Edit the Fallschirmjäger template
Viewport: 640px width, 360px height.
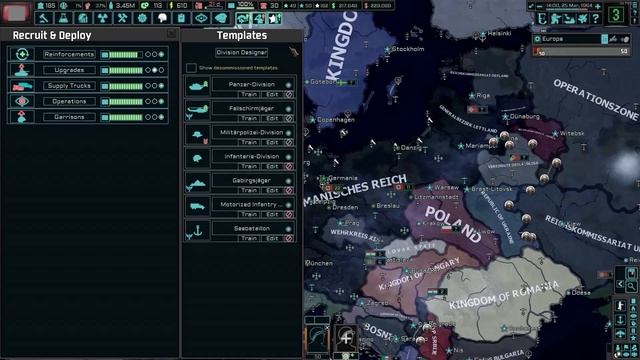(x=272, y=118)
